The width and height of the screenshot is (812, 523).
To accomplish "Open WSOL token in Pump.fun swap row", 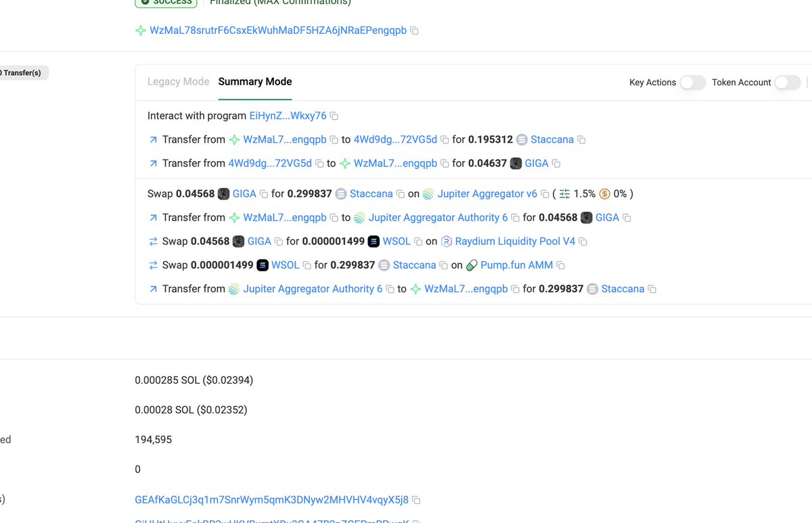I will click(x=286, y=265).
